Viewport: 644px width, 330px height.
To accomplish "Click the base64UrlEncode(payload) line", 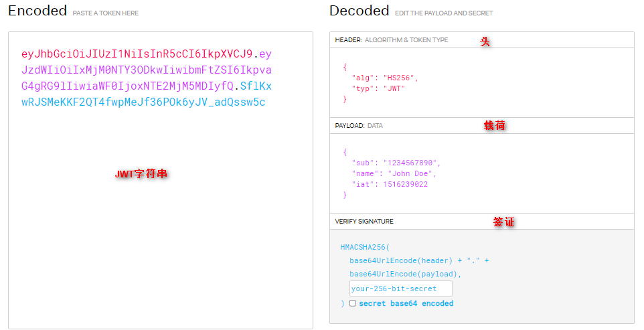I will coord(405,274).
